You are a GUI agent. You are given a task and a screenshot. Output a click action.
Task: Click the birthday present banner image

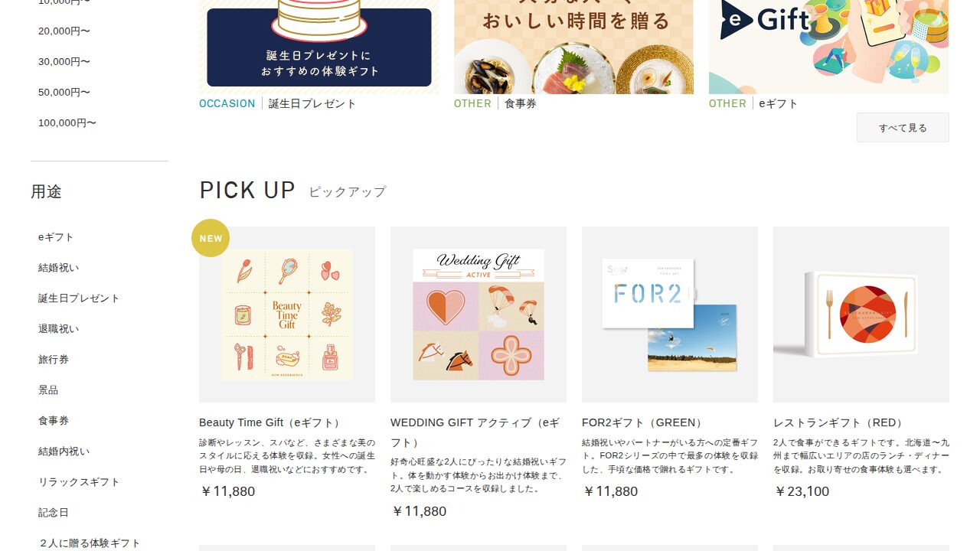pyautogui.click(x=318, y=47)
